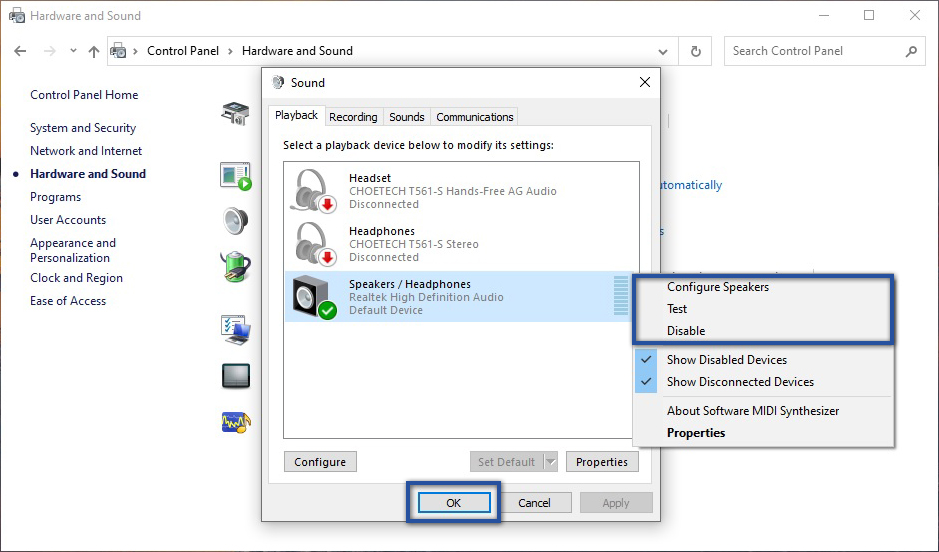This screenshot has width=939, height=552.
Task: Click the OK button
Action: (454, 503)
